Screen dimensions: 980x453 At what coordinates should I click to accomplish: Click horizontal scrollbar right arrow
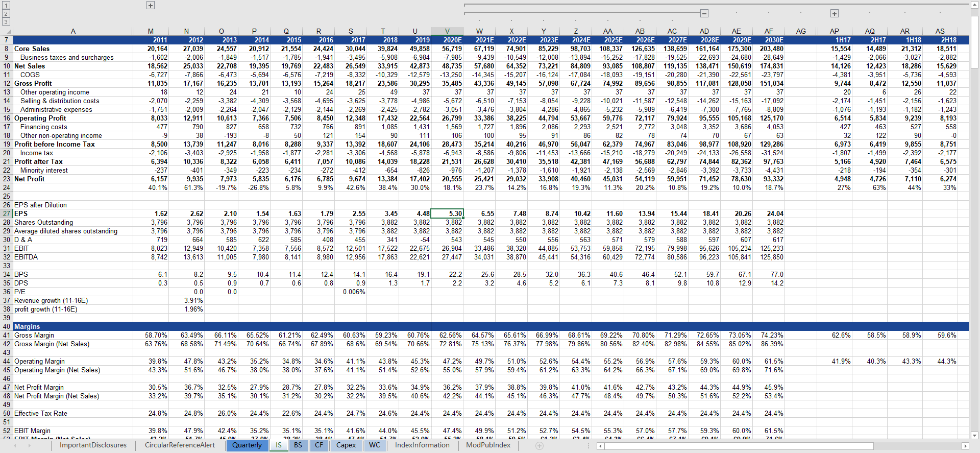tap(965, 446)
